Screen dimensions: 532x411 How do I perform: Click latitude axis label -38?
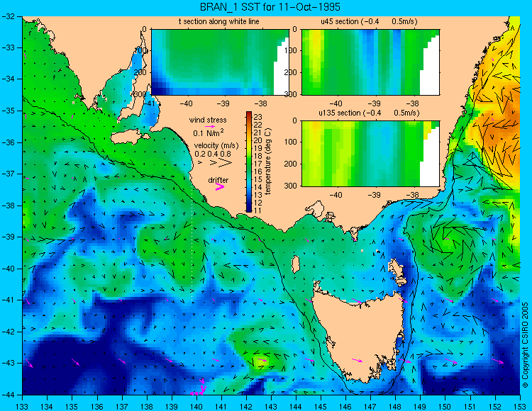click(x=8, y=205)
